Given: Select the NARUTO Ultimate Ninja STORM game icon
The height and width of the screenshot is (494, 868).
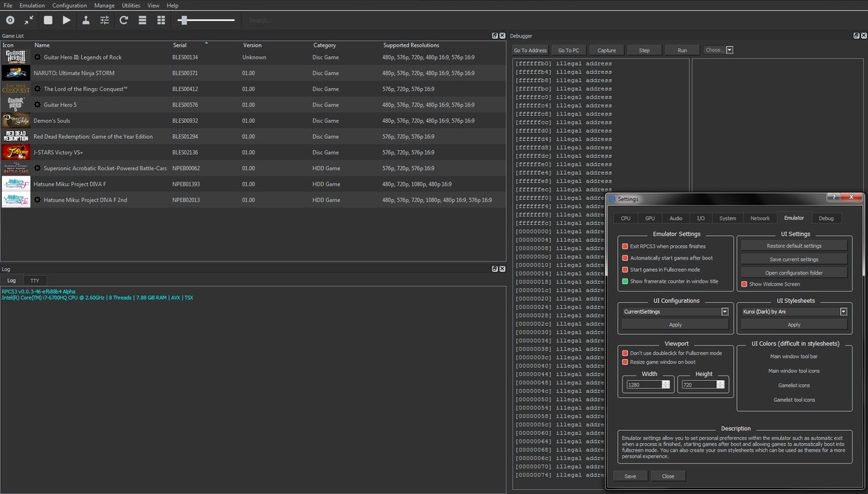Looking at the screenshot, I should (16, 73).
